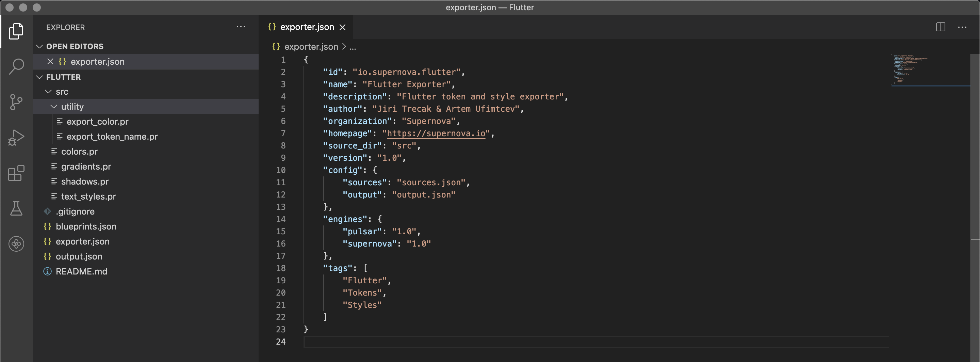
Task: Open the Explorer view in activity bar
Action: [x=16, y=31]
